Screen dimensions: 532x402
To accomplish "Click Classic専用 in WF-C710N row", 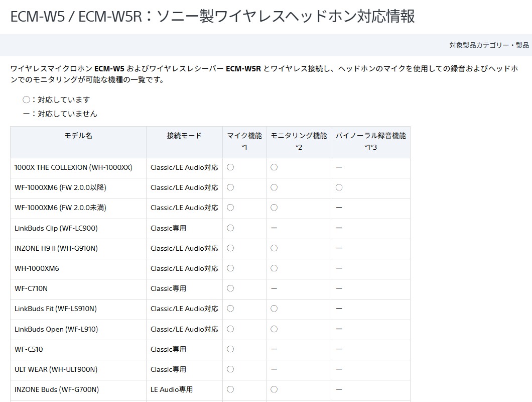I will (168, 288).
